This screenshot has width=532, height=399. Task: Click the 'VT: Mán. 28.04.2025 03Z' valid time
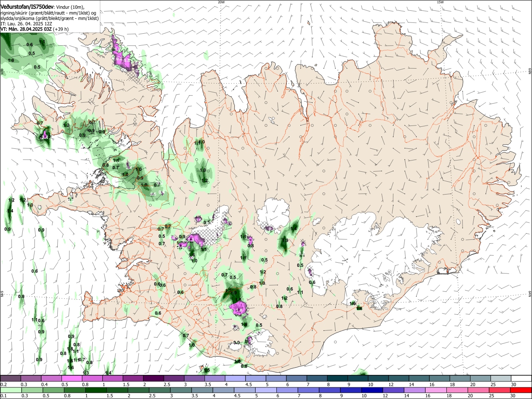[26, 29]
